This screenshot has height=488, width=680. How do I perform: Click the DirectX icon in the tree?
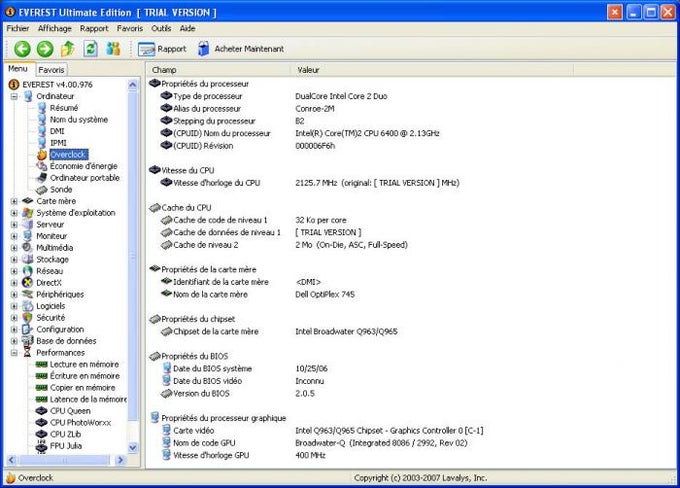[28, 283]
